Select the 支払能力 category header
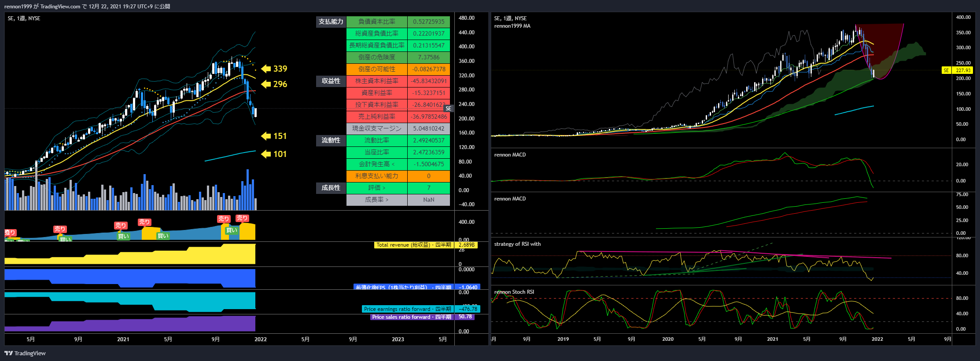This screenshot has width=980, height=361. click(x=331, y=22)
